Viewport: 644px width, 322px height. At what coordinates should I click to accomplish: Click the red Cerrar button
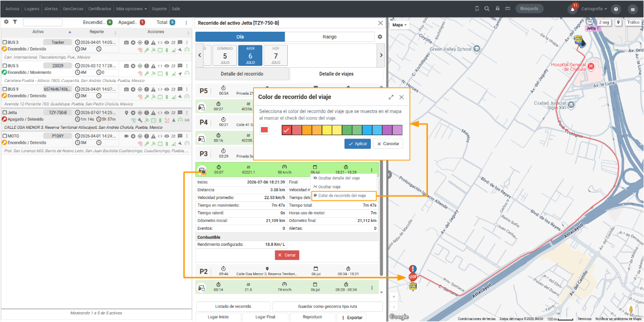[287, 255]
